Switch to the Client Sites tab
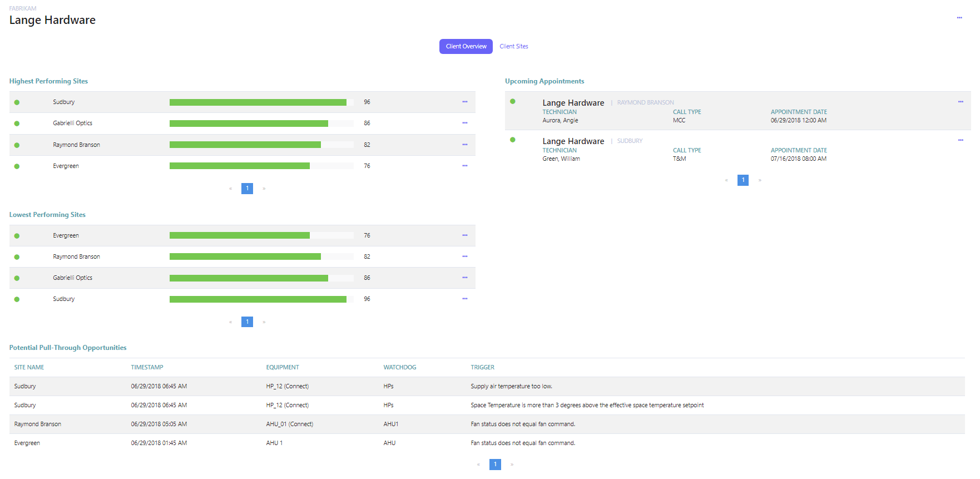 513,47
